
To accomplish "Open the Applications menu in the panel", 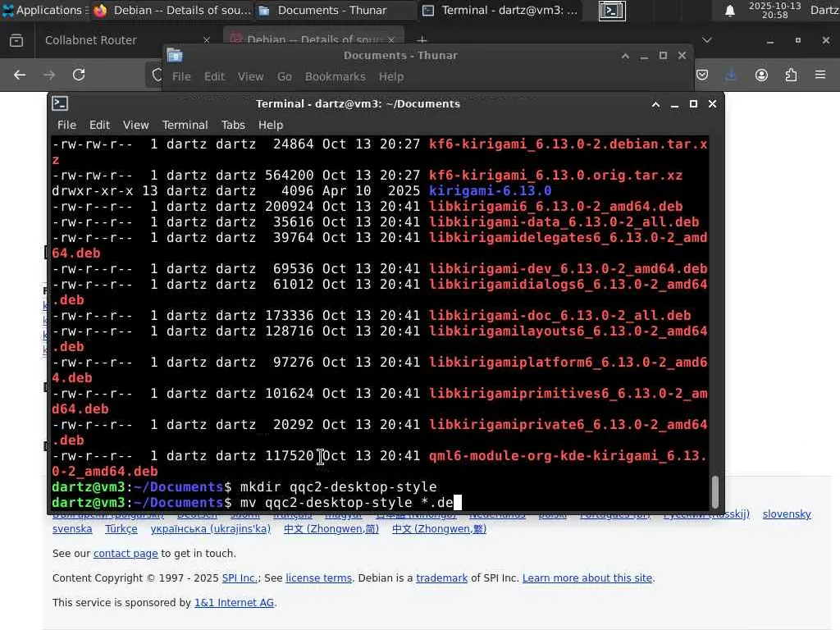I will pyautogui.click(x=44, y=10).
